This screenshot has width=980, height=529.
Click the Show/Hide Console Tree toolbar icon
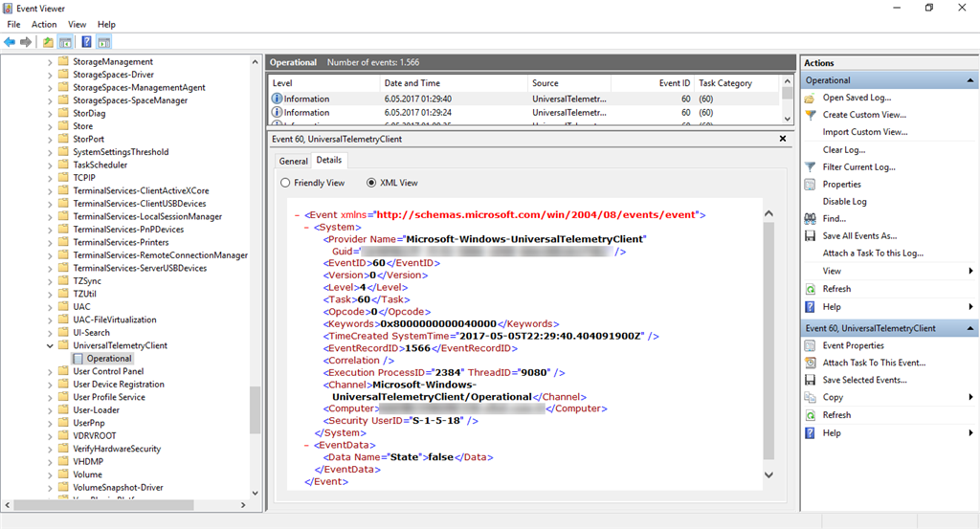(65, 42)
